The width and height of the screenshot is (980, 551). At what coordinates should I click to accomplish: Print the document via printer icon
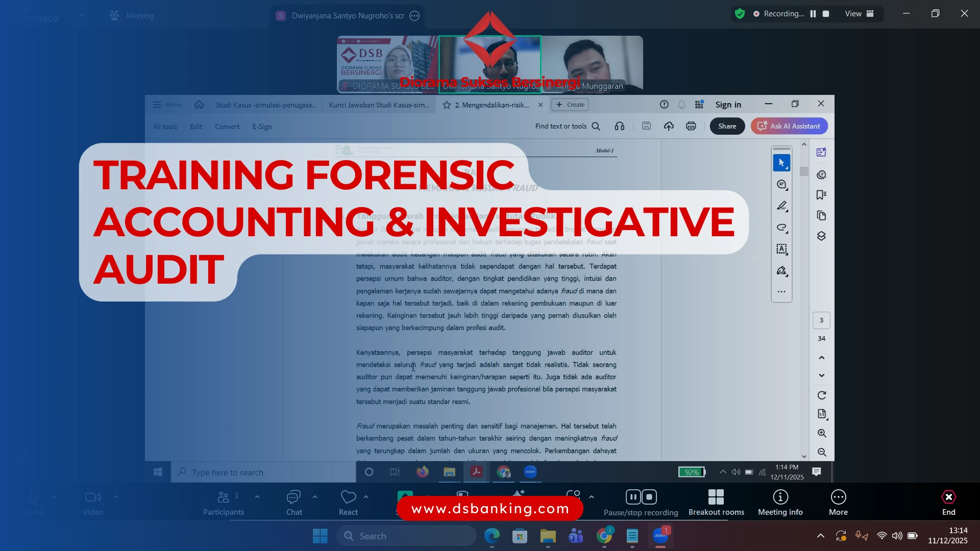pyautogui.click(x=691, y=126)
